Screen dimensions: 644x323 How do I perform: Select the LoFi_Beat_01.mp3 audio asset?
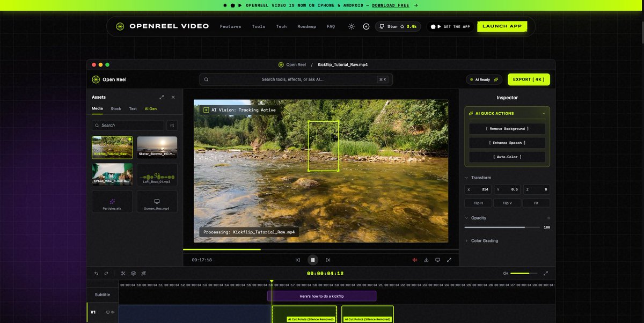(x=157, y=174)
